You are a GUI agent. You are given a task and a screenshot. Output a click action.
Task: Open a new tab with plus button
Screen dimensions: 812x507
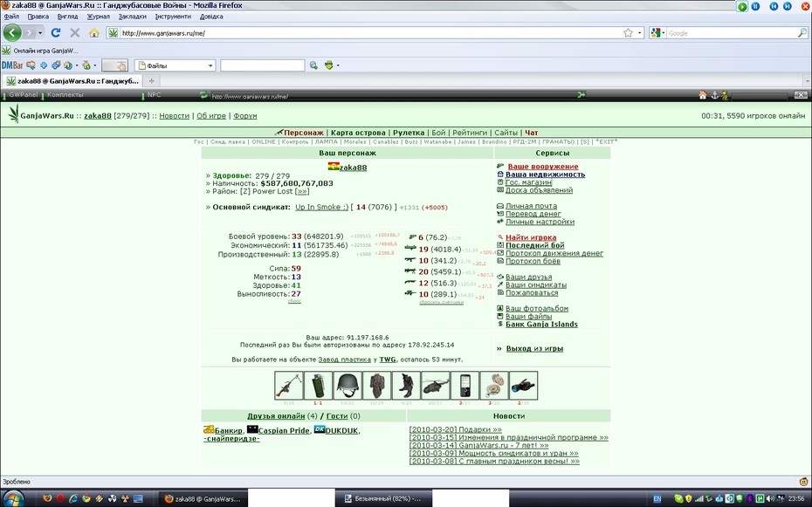[x=151, y=81]
